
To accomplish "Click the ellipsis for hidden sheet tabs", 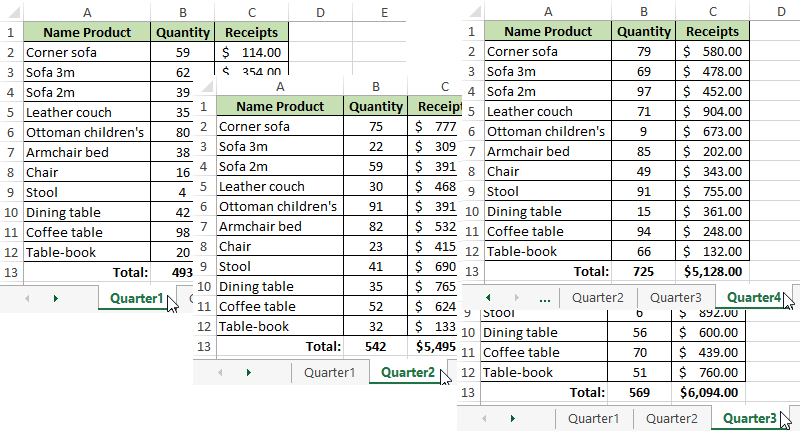I will pyautogui.click(x=545, y=298).
